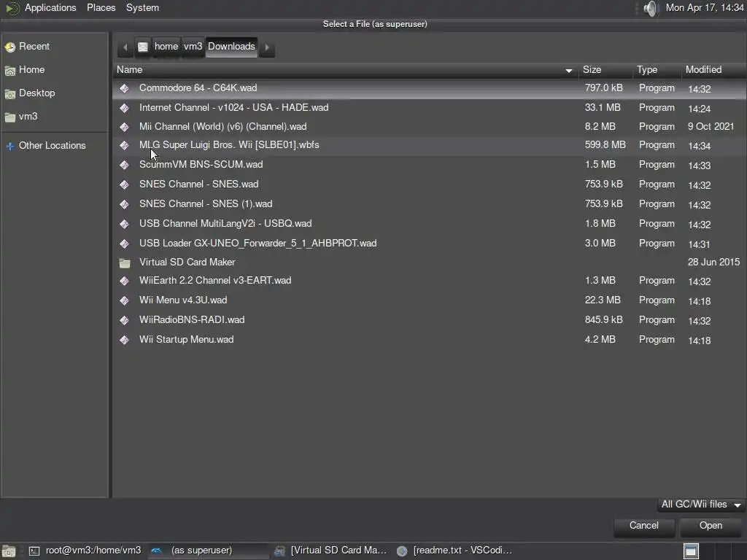
Task: Click the file icon of Wii Startup Menu.wad
Action: tap(124, 340)
